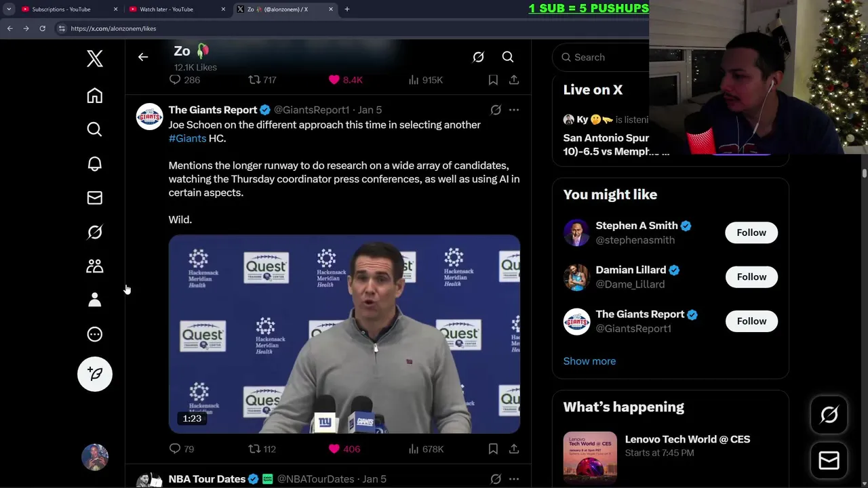Unlike the Giants Report post with 406 likes
Viewport: 868px width, 488px height.
tap(344, 449)
